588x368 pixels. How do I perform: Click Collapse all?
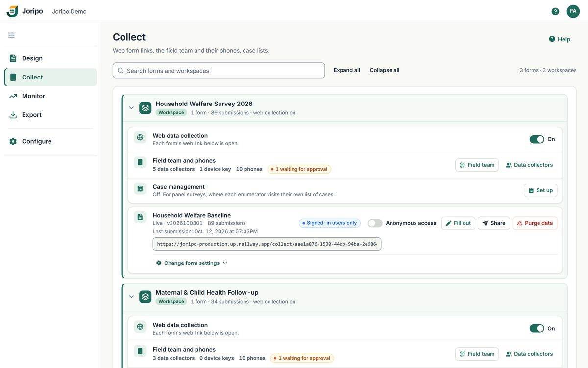[385, 70]
